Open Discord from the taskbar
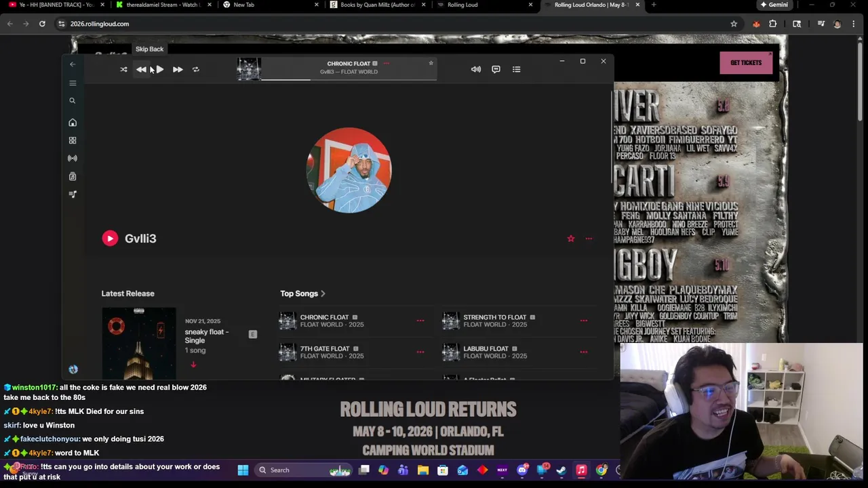868x488 pixels. (x=522, y=470)
